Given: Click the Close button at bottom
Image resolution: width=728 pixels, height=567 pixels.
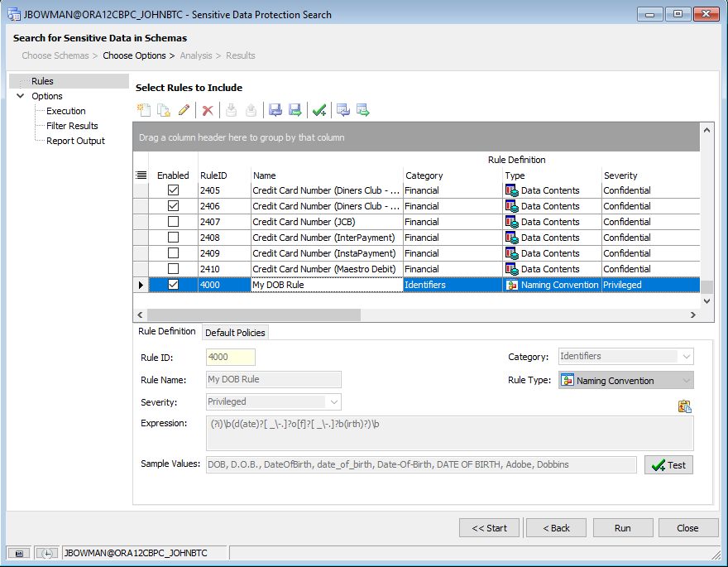Looking at the screenshot, I should tap(687, 528).
